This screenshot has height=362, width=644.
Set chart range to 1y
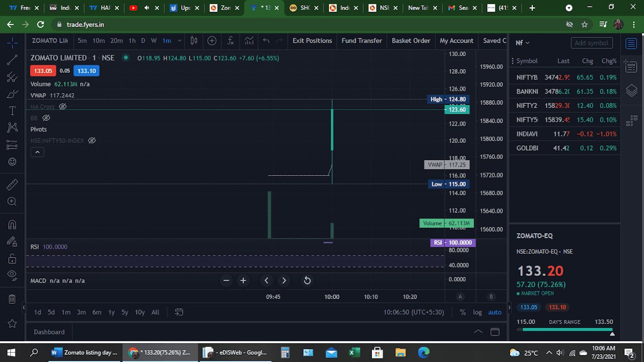pos(112,312)
